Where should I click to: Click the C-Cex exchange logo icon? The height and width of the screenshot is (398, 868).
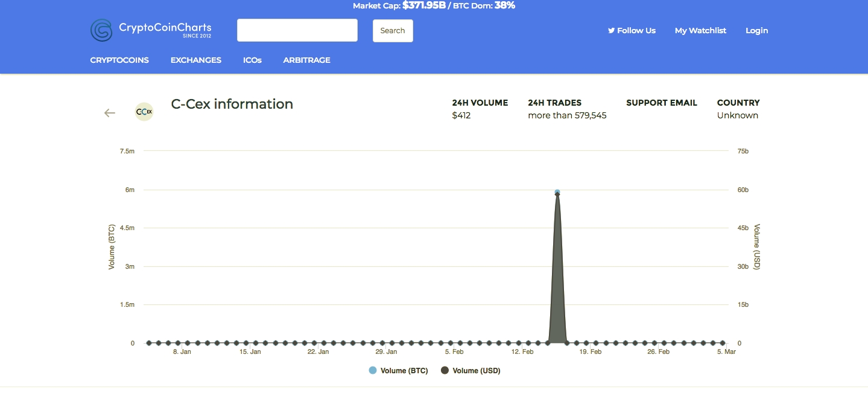(144, 112)
